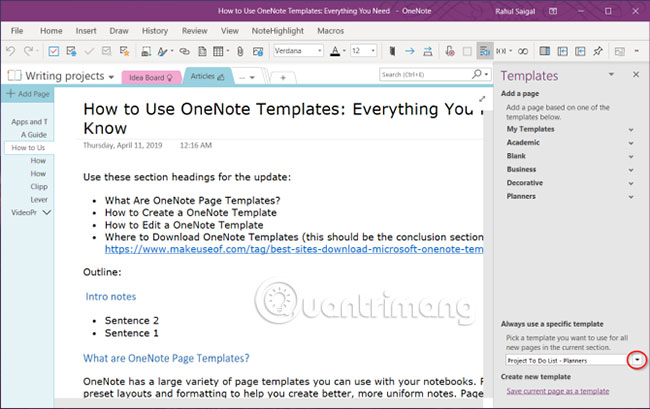Click the picture image toolbar icon
The width and height of the screenshot is (650, 409).
tap(619, 51)
